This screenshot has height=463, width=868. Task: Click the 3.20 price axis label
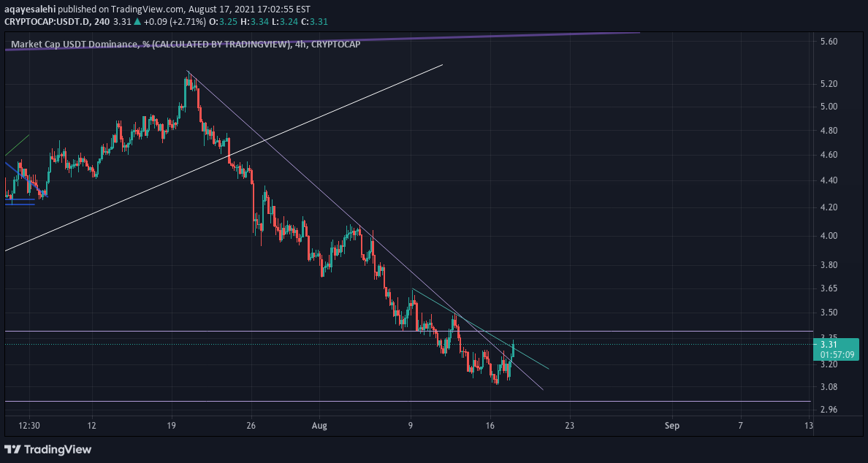[x=828, y=364]
